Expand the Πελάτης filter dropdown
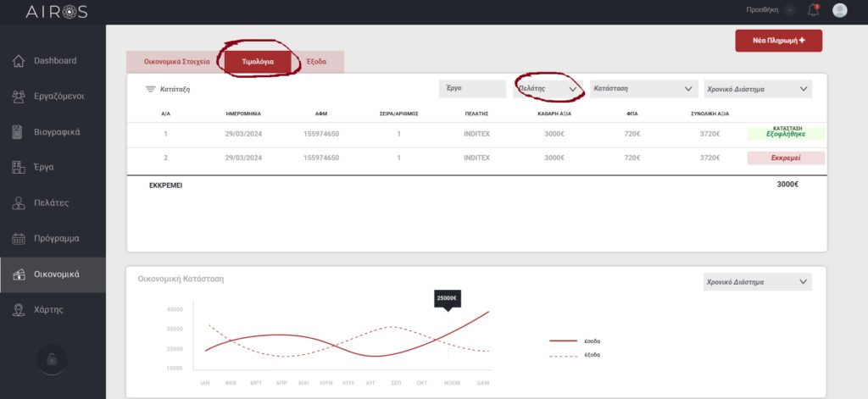The image size is (868, 399). pos(548,88)
